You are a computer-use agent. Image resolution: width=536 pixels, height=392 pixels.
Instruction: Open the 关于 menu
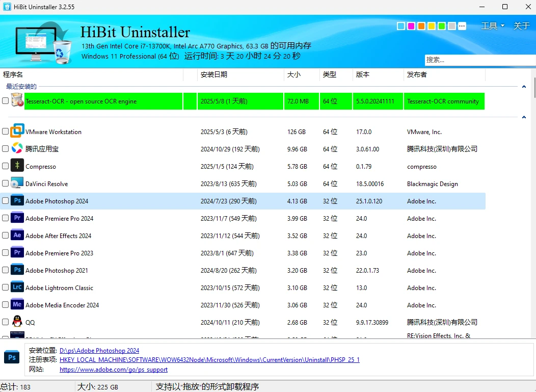point(521,26)
